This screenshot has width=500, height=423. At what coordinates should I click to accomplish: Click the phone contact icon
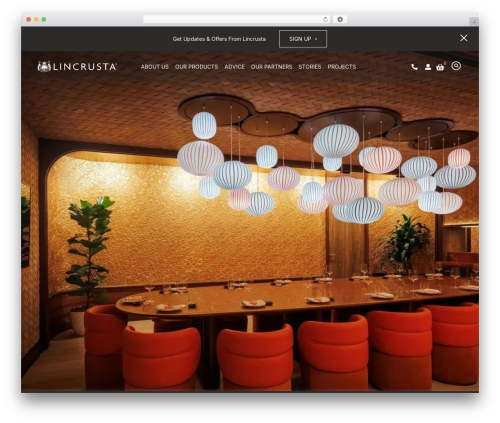[414, 67]
